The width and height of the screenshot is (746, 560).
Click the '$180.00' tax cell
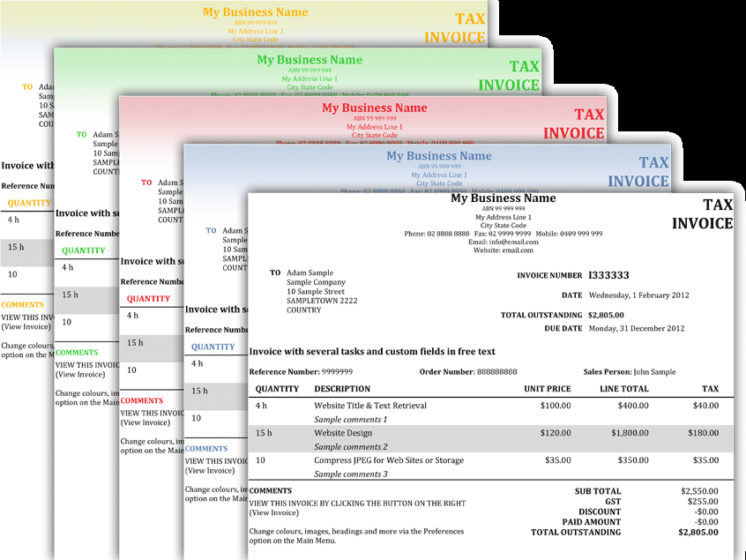click(x=703, y=433)
